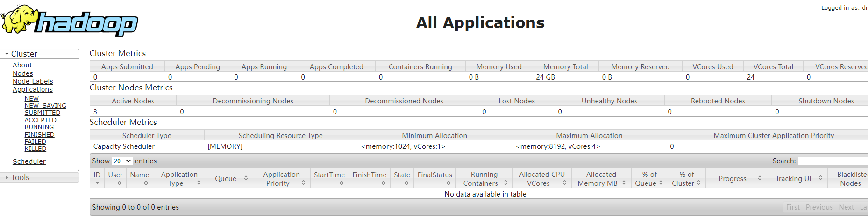The image size is (868, 219).
Task: Sort by Application Type column icon
Action: [x=199, y=183]
